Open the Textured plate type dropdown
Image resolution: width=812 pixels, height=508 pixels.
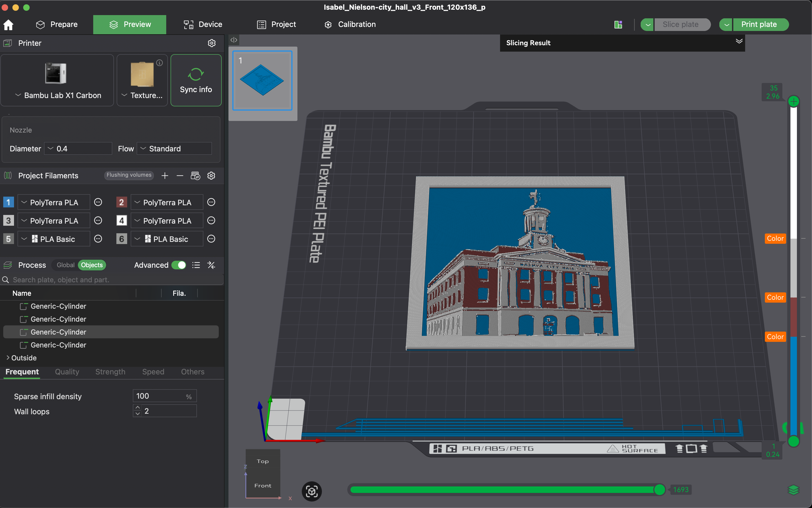[x=142, y=95]
